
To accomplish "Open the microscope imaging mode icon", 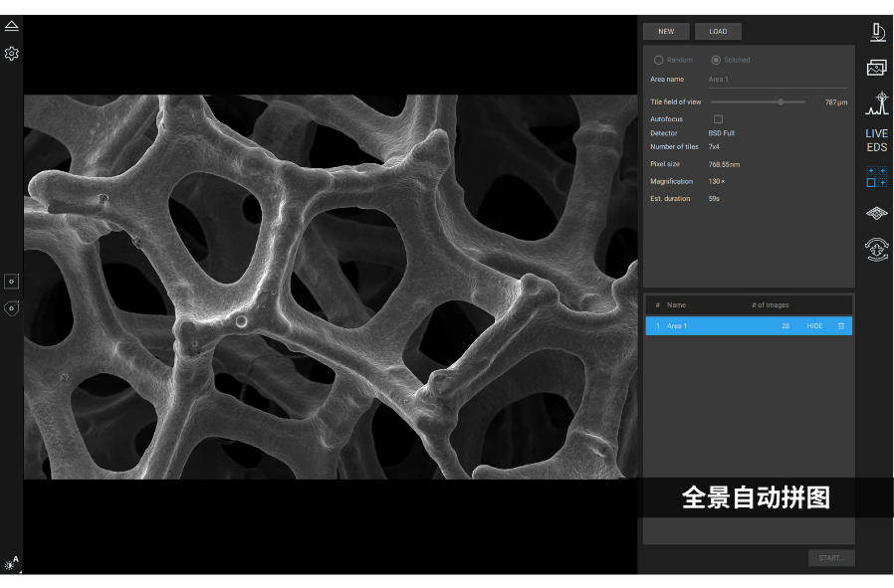I will tap(877, 32).
